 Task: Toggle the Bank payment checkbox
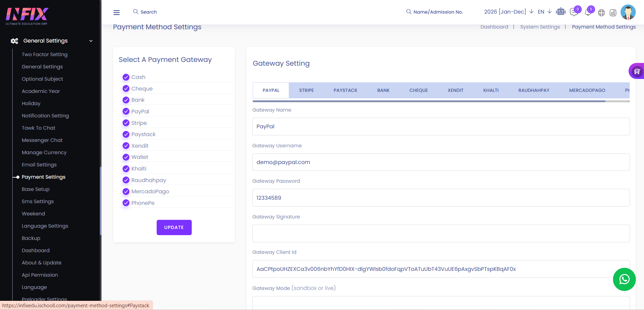126,100
